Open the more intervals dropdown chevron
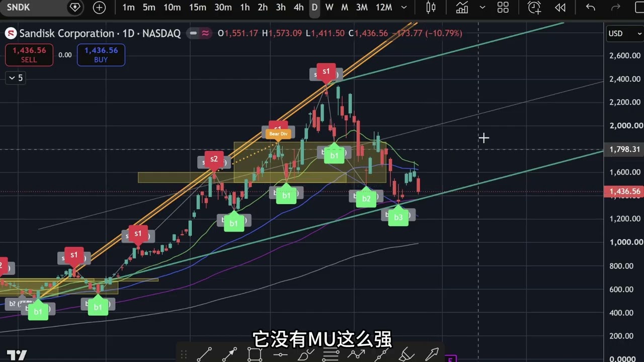Image resolution: width=644 pixels, height=362 pixels. (404, 8)
